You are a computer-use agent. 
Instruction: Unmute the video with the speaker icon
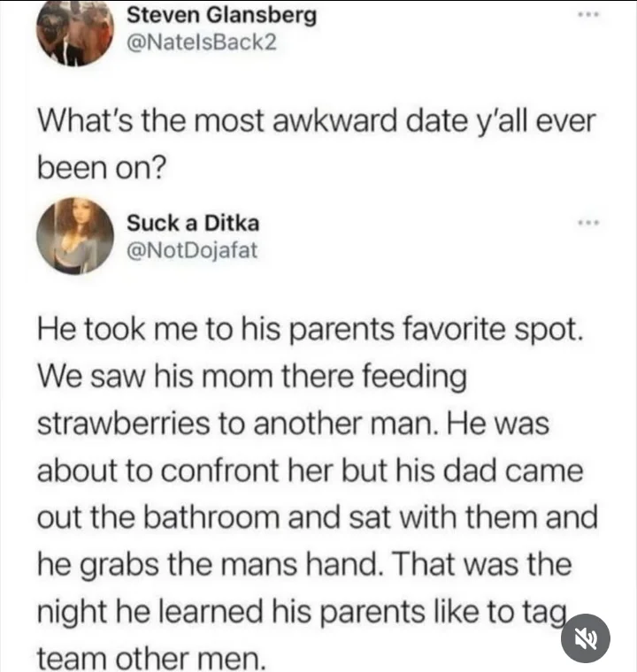(x=585, y=638)
